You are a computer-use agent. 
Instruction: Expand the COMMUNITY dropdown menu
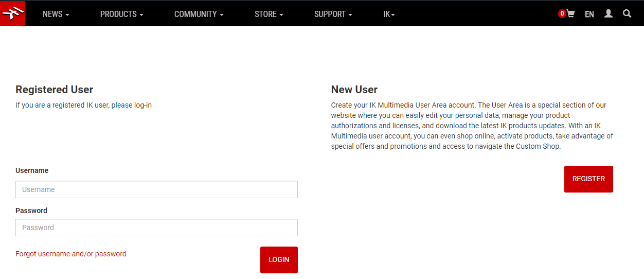coord(199,14)
